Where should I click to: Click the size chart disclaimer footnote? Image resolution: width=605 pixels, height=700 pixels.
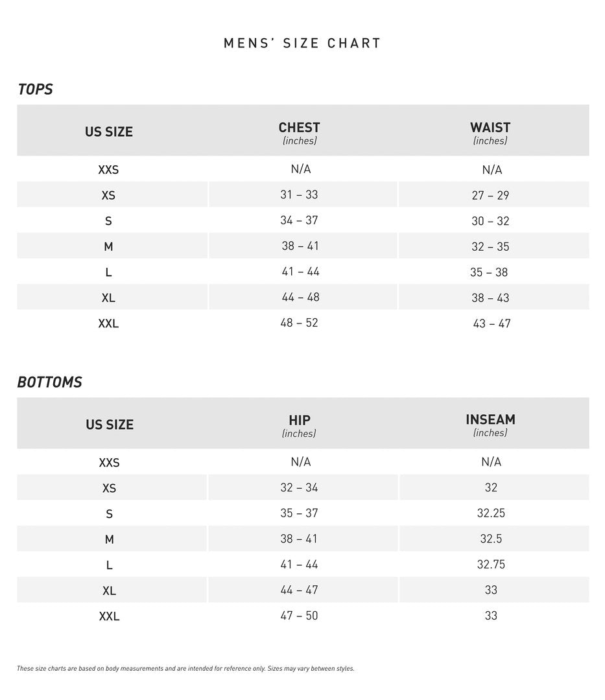coord(185,668)
